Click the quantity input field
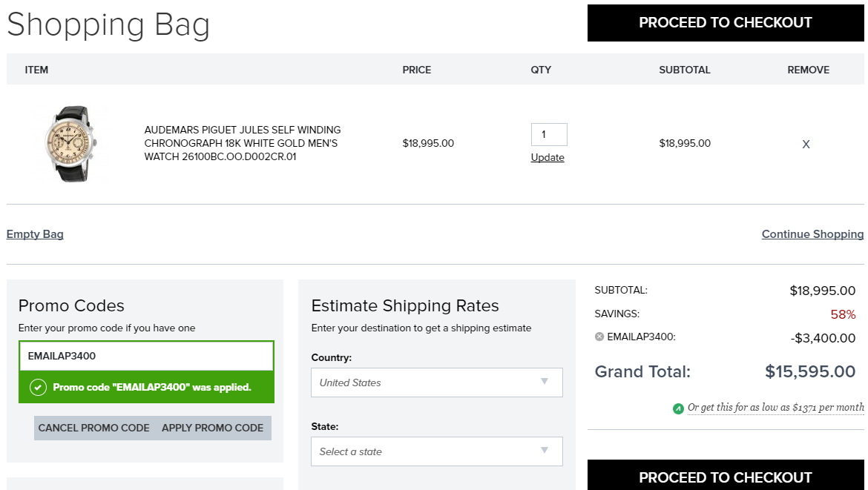 coord(548,134)
